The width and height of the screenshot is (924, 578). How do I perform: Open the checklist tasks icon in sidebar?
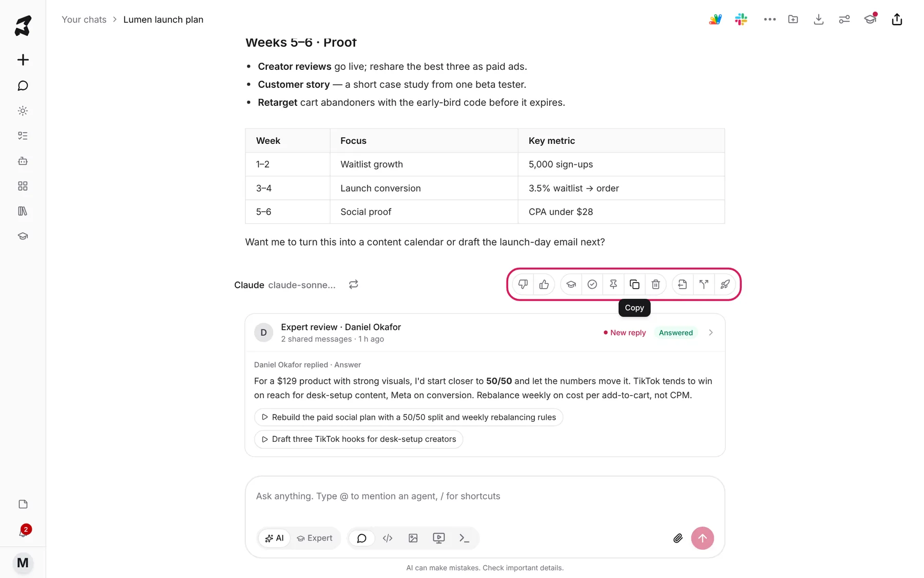pyautogui.click(x=23, y=136)
